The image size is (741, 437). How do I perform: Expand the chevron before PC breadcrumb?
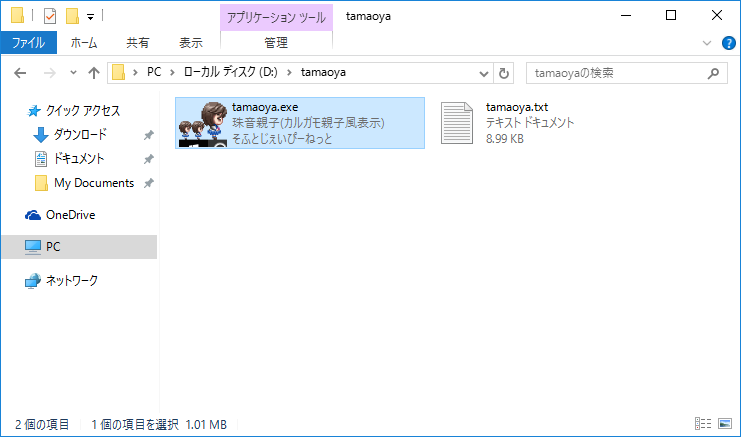click(136, 73)
